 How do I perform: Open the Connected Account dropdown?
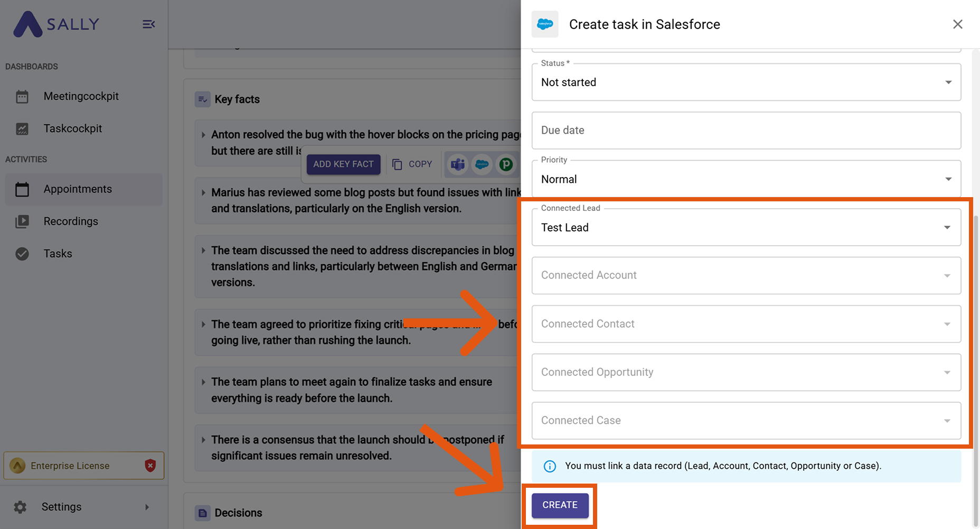(x=947, y=276)
